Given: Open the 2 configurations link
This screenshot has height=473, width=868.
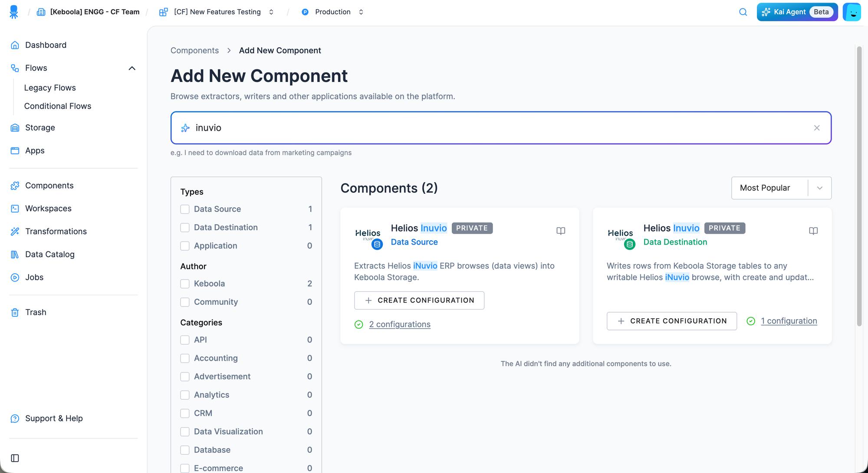Looking at the screenshot, I should click(x=400, y=324).
